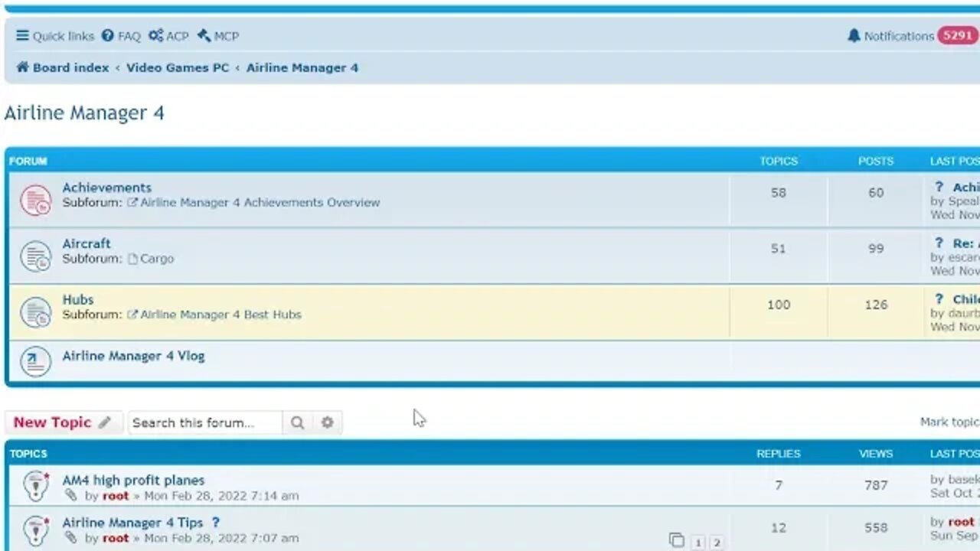This screenshot has width=980, height=551.
Task: Open the Aircraft forum
Action: [87, 243]
